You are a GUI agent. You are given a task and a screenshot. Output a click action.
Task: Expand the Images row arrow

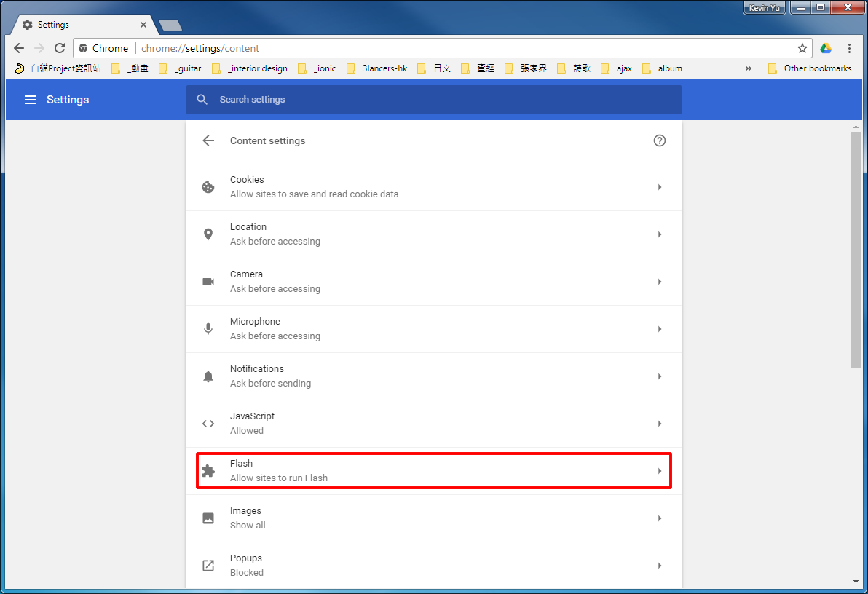point(659,518)
